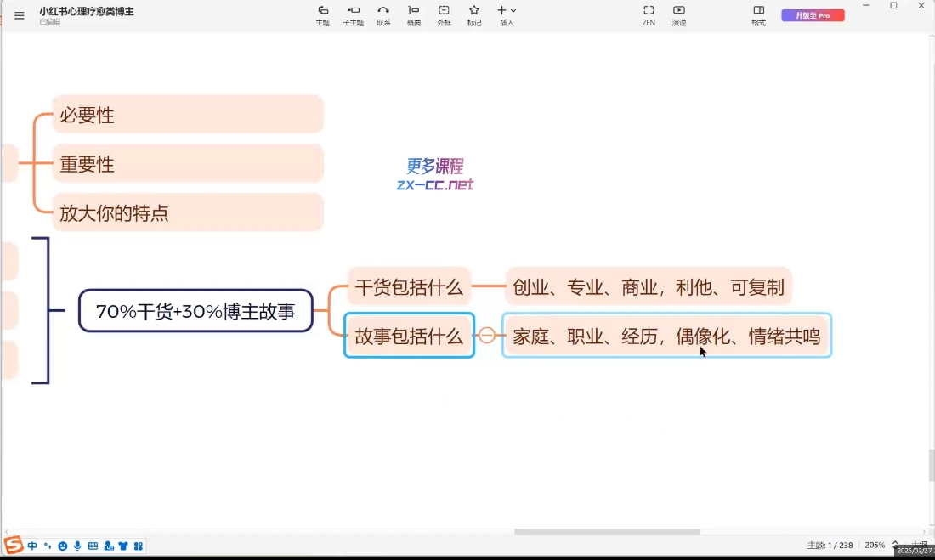Switch to the 大纲 outline view

click(x=920, y=545)
